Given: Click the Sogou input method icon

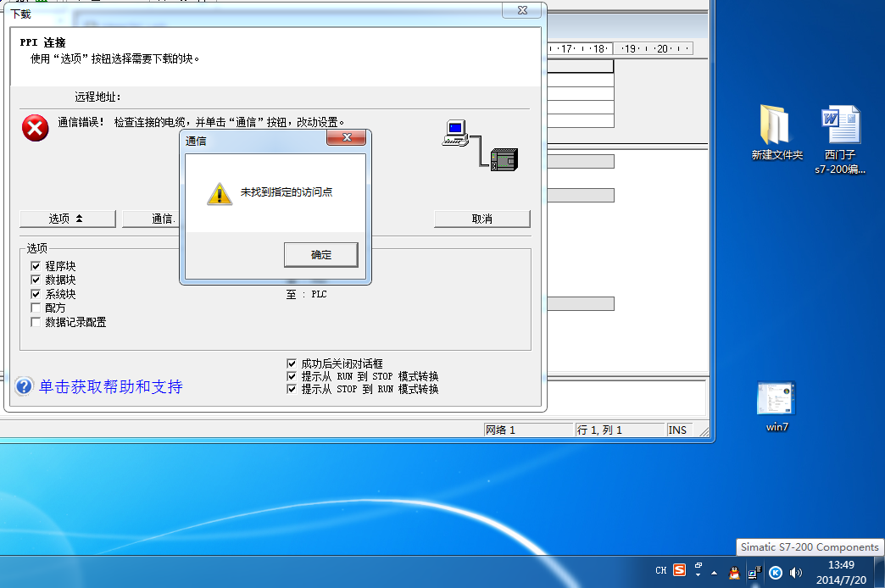Looking at the screenshot, I should [679, 570].
